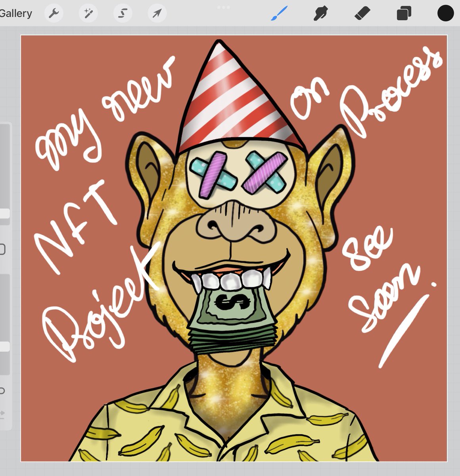Open the Actions wrench menu
Image resolution: width=460 pixels, height=476 pixels.
click(54, 14)
